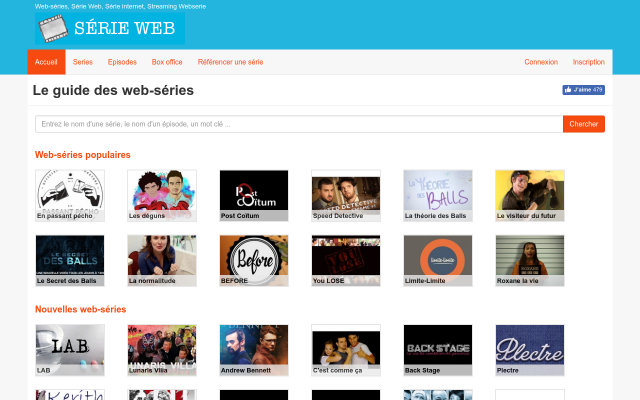Open the Box office page
This screenshot has height=400, width=640.
(167, 62)
